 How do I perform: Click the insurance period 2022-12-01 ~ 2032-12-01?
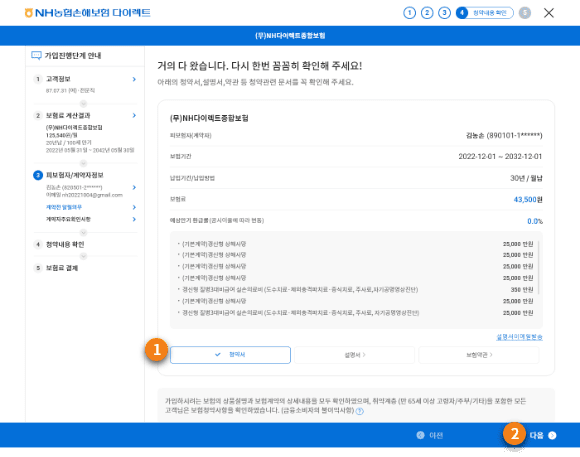[x=500, y=157]
